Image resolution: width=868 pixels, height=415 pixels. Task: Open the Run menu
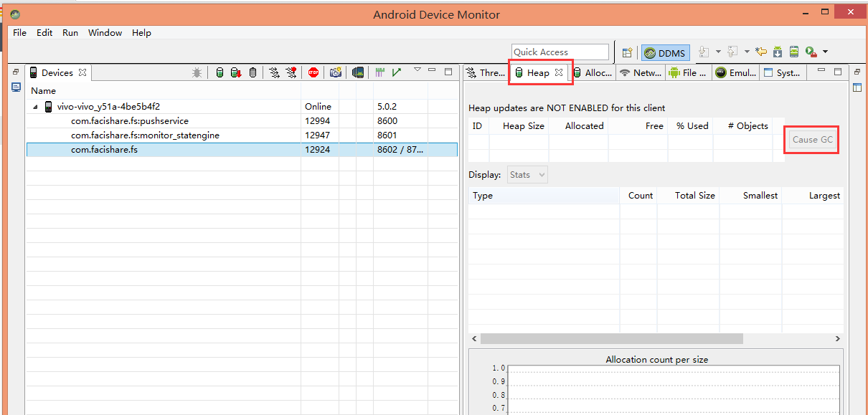coord(70,32)
